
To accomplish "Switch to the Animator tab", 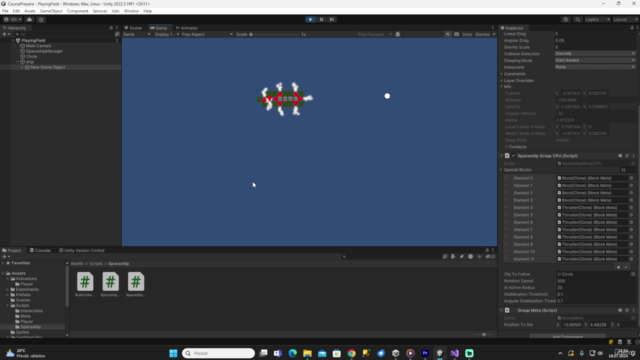I will 187,28.
